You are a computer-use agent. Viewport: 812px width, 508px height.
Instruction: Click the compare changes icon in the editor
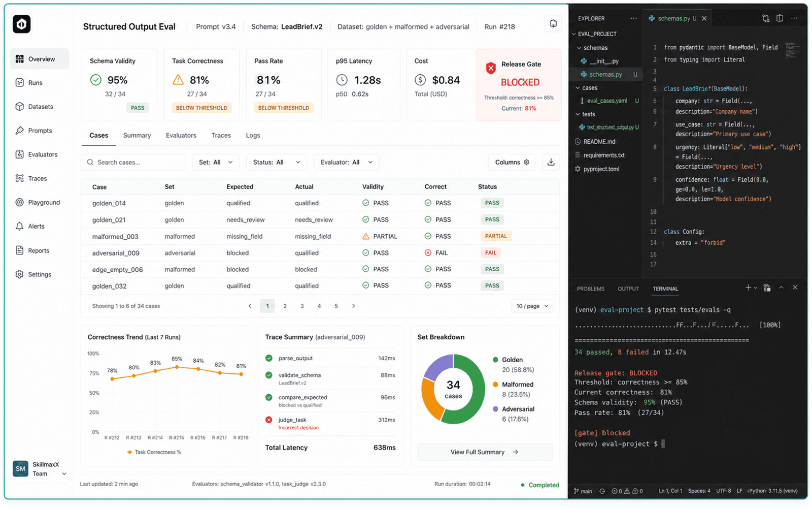(x=766, y=18)
